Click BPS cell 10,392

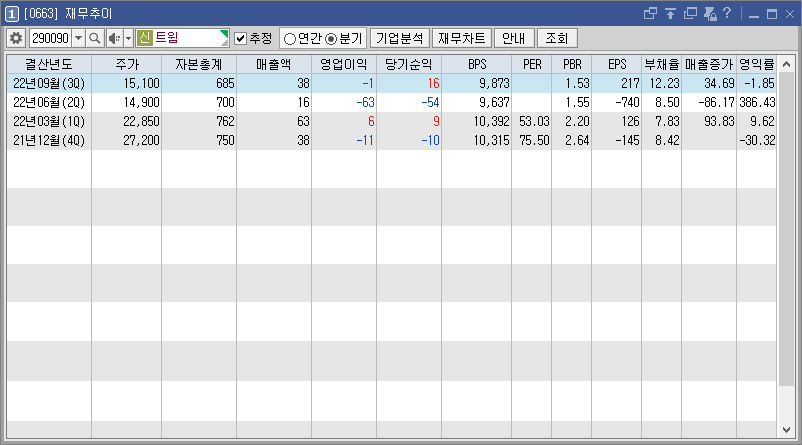pos(476,121)
